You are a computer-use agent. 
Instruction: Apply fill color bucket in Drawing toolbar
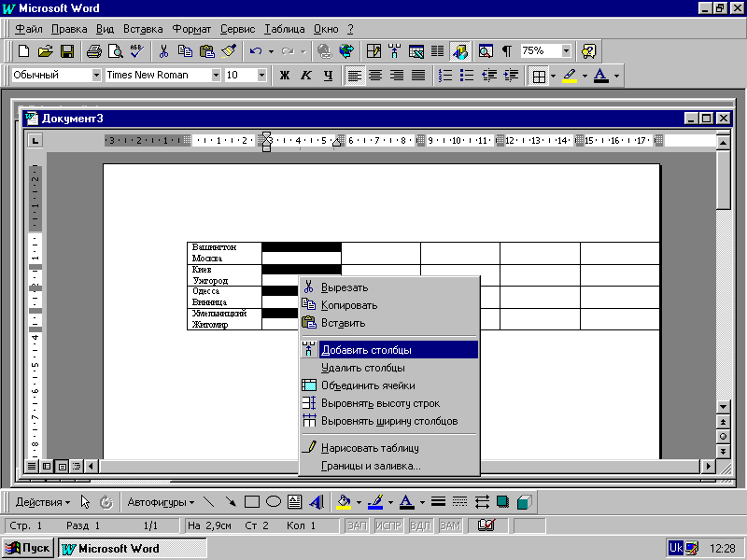point(344,502)
